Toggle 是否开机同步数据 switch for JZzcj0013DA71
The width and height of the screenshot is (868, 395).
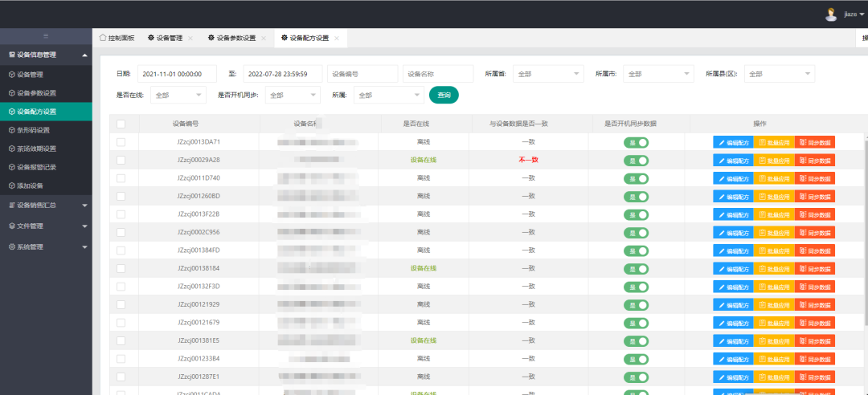coord(636,142)
